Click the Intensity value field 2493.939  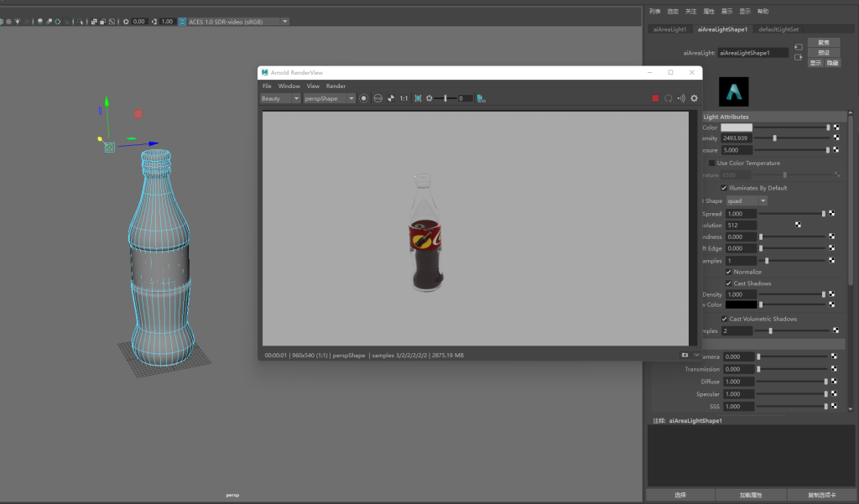pos(737,138)
